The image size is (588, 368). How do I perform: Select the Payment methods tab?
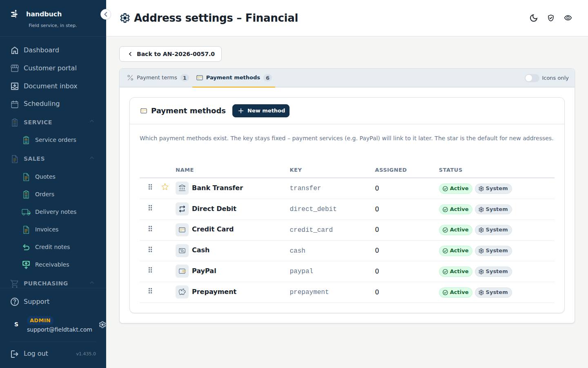[x=234, y=78]
